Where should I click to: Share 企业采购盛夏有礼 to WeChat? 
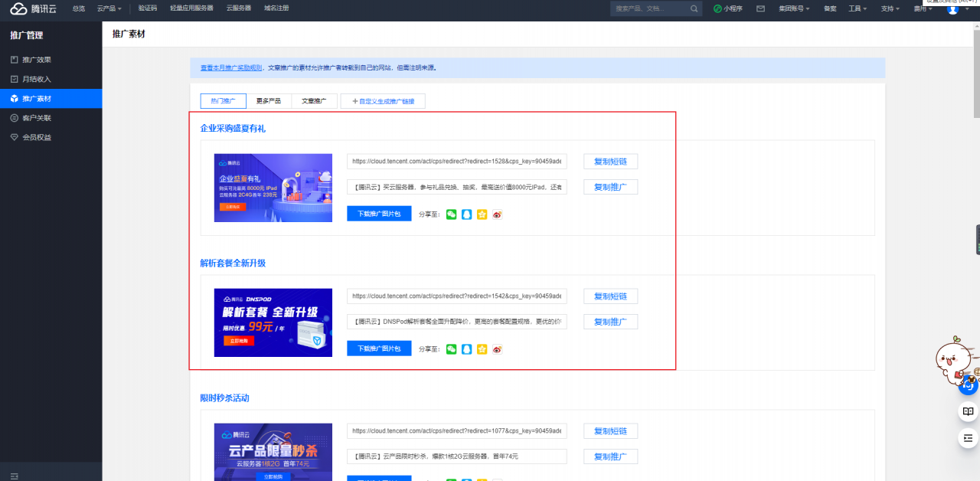coord(452,214)
